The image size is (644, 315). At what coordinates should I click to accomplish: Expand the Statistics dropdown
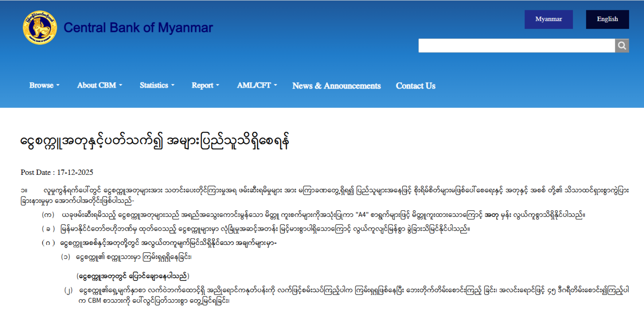(x=157, y=85)
